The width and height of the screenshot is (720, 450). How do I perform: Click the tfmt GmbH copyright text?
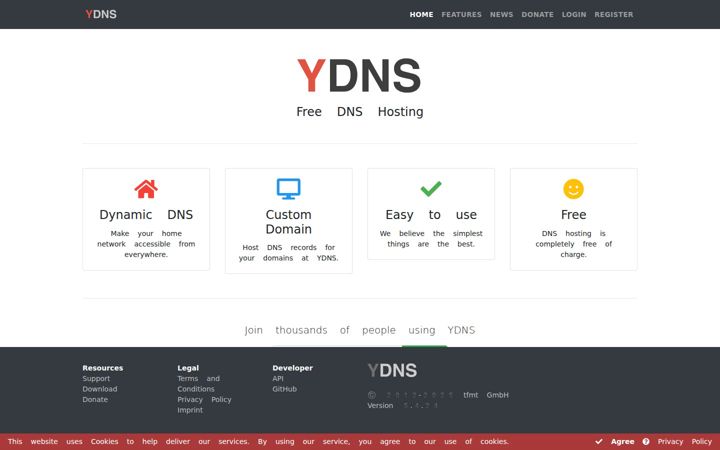point(486,395)
